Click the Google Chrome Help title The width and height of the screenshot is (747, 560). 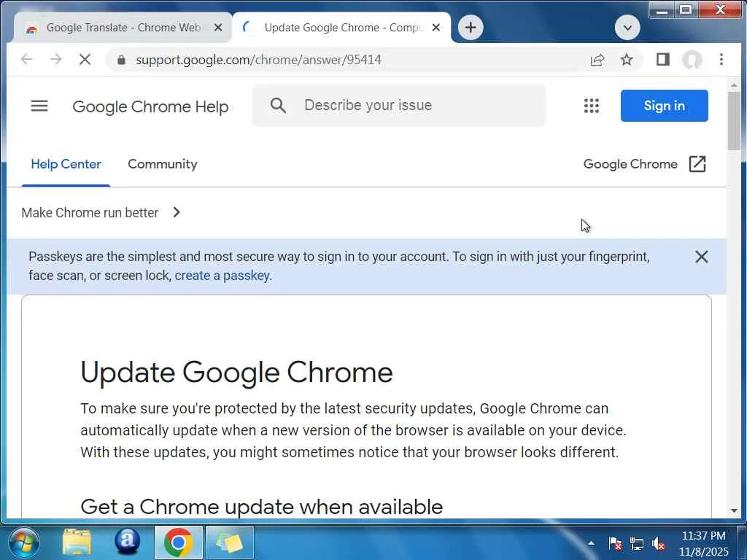click(x=150, y=106)
